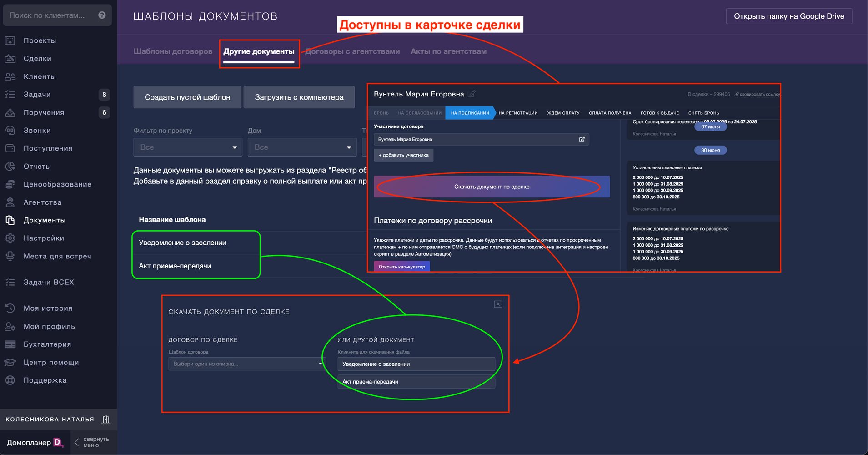Select the НА ПОДПИСАНИИ deal stage

click(470, 113)
